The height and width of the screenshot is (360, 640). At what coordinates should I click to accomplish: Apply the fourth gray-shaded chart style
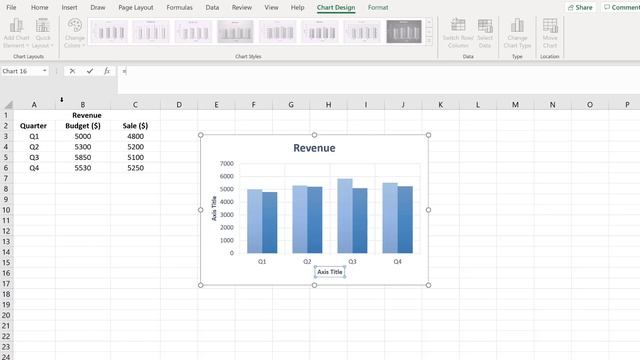(235, 31)
